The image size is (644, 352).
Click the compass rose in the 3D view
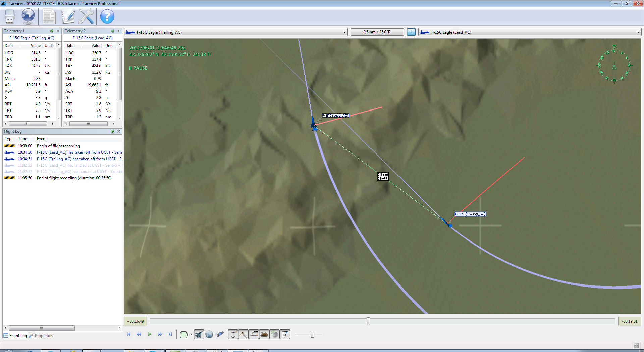click(x=614, y=64)
